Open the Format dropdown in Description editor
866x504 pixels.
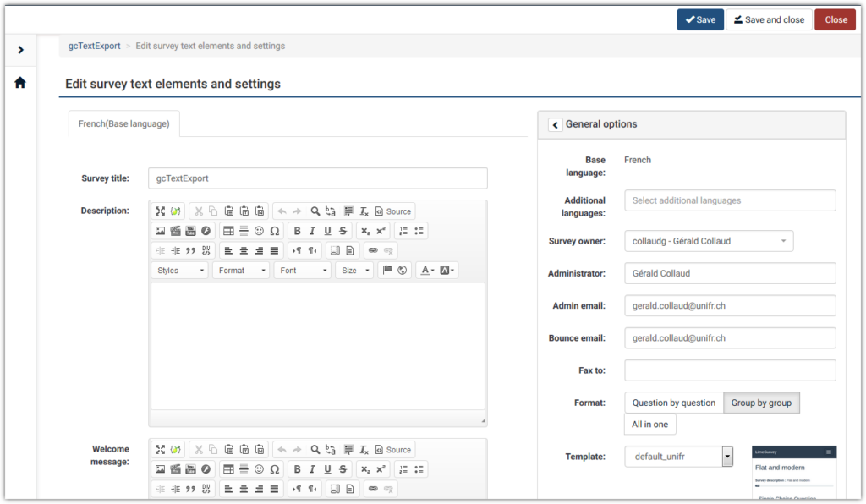pyautogui.click(x=241, y=271)
